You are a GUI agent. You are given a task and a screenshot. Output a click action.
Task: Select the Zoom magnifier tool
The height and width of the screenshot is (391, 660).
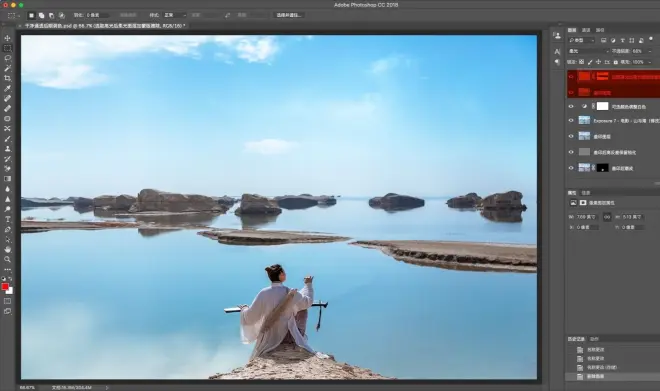[8, 259]
